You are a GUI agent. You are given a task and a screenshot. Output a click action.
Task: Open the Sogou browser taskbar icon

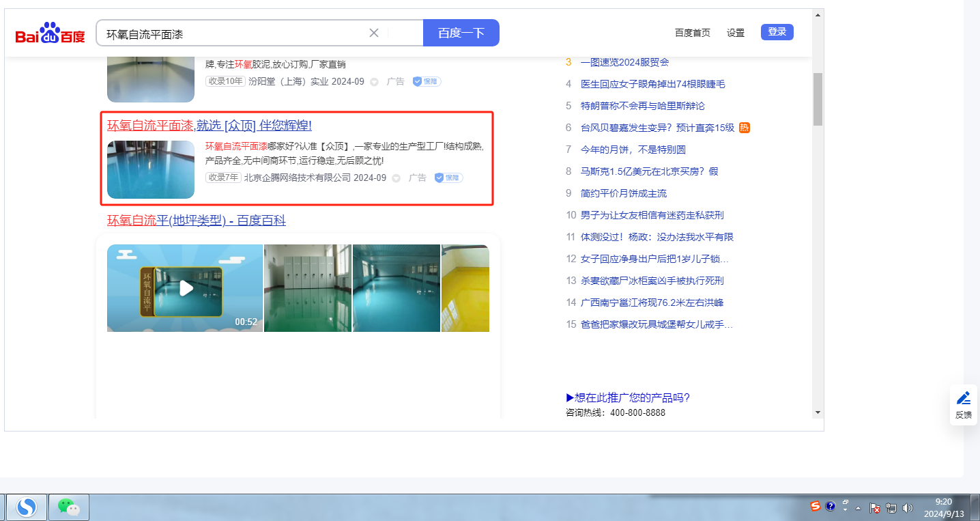click(27, 507)
